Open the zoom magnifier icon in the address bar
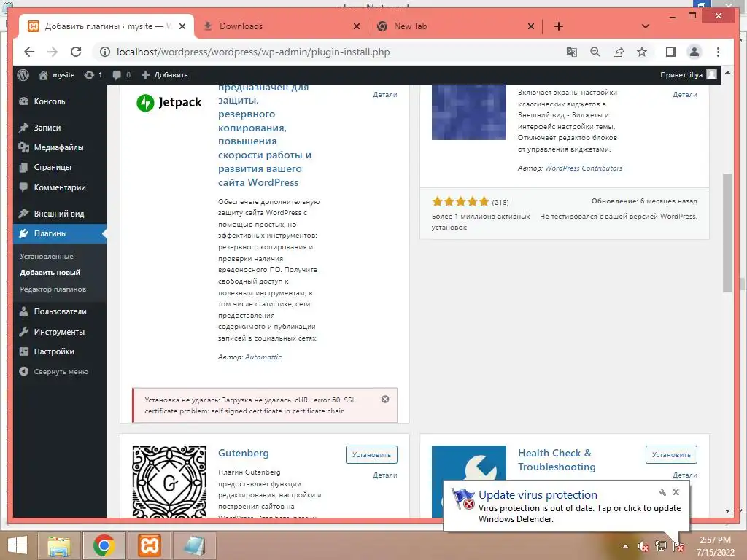747x560 pixels. (x=595, y=52)
